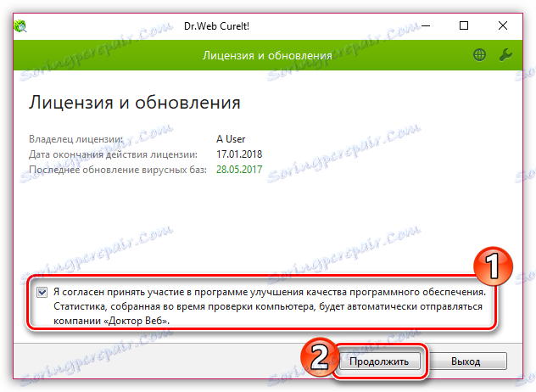Viewport: 536px width, 392px height.
Task: Click the Продолжить button
Action: click(379, 361)
